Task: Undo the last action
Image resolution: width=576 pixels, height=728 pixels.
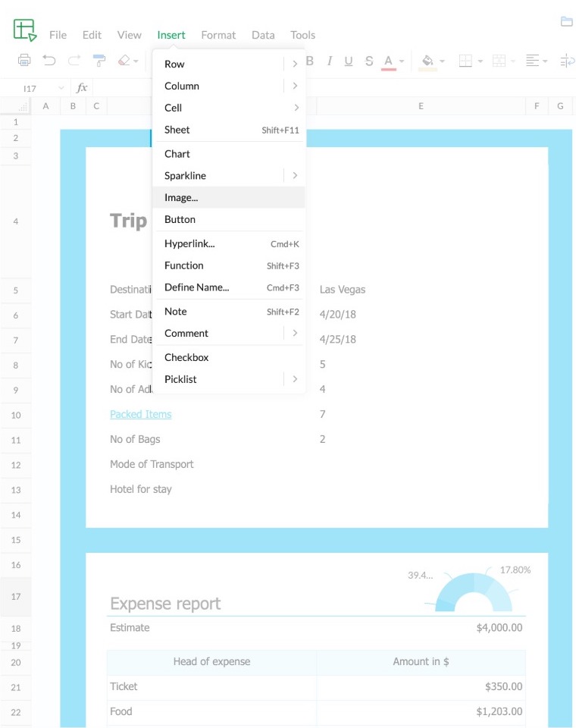Action: (49, 61)
